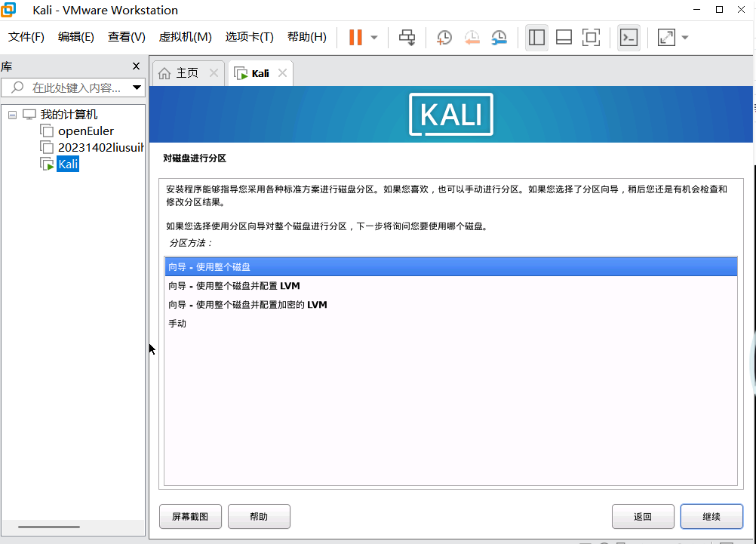
Task: Close the 库 library panel
Action: pos(136,66)
